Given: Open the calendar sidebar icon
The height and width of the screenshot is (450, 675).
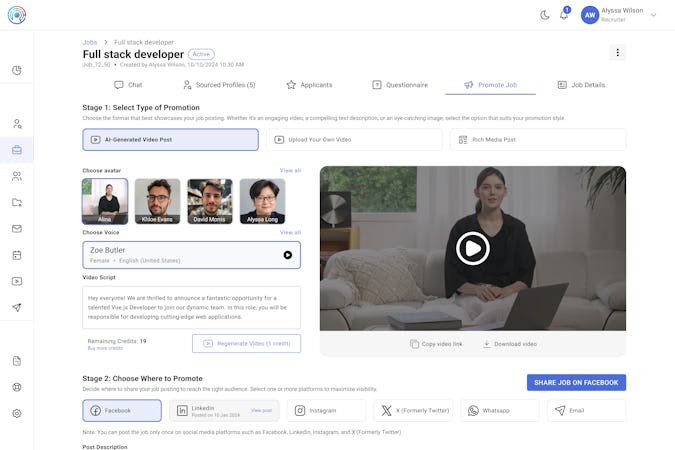Looking at the screenshot, I should coord(17,255).
